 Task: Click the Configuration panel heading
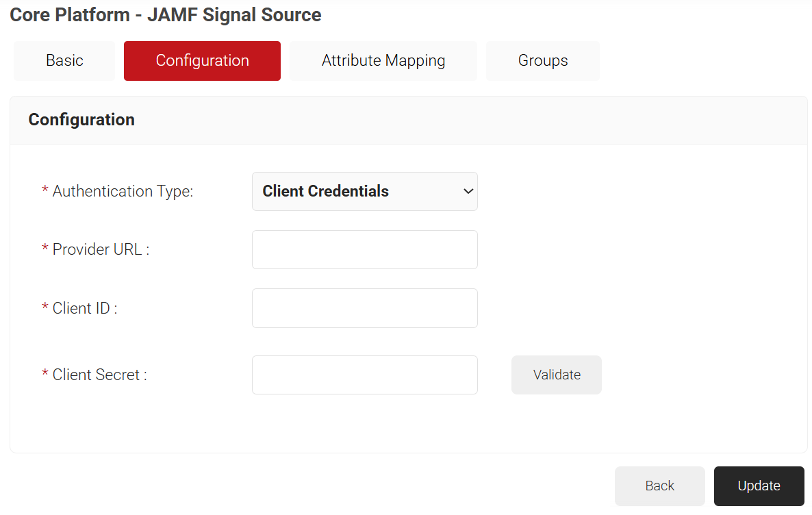81,120
